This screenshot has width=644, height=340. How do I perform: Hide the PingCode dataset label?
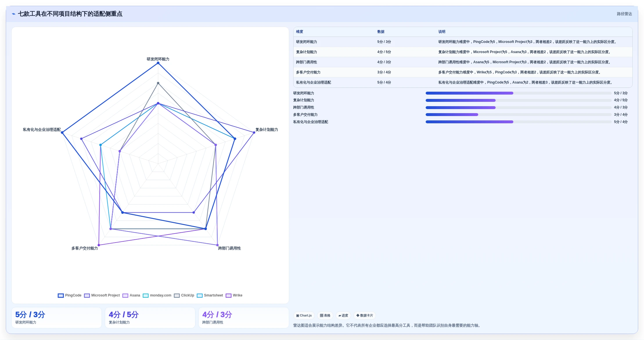pyautogui.click(x=73, y=295)
